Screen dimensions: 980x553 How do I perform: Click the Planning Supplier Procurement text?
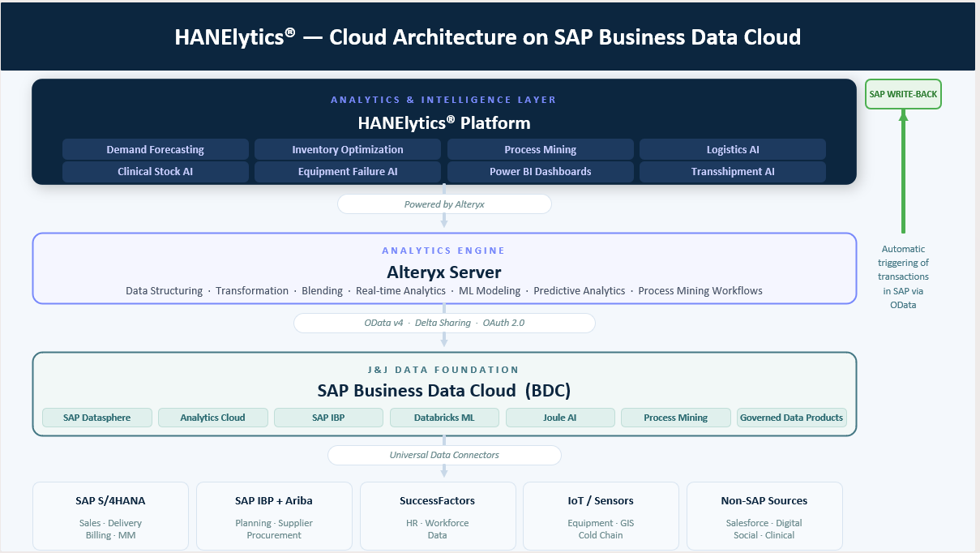pyautogui.click(x=274, y=529)
